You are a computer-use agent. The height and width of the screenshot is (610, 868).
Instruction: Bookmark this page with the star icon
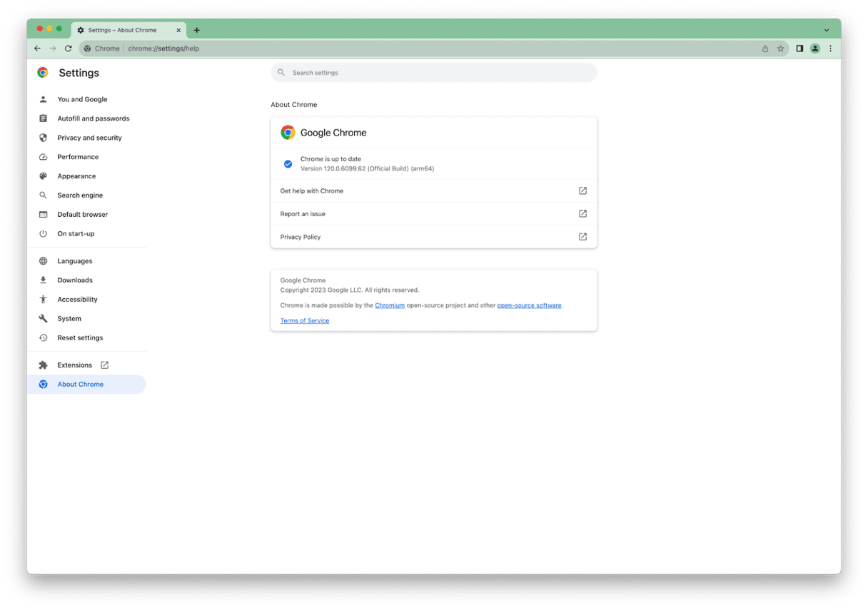click(780, 49)
